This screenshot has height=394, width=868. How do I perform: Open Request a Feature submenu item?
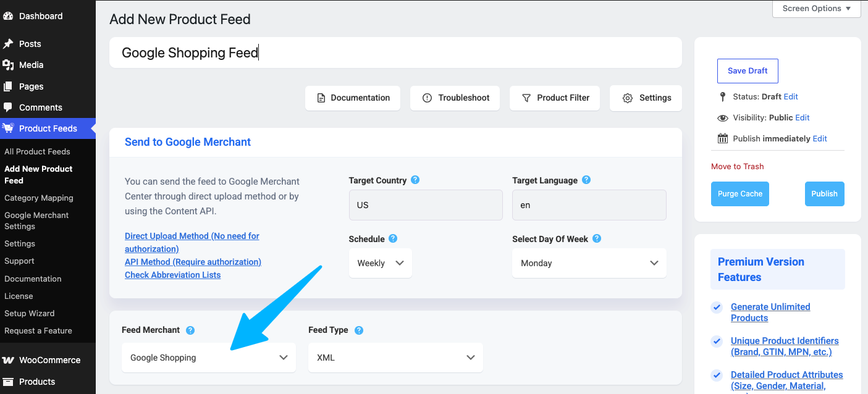coord(38,331)
